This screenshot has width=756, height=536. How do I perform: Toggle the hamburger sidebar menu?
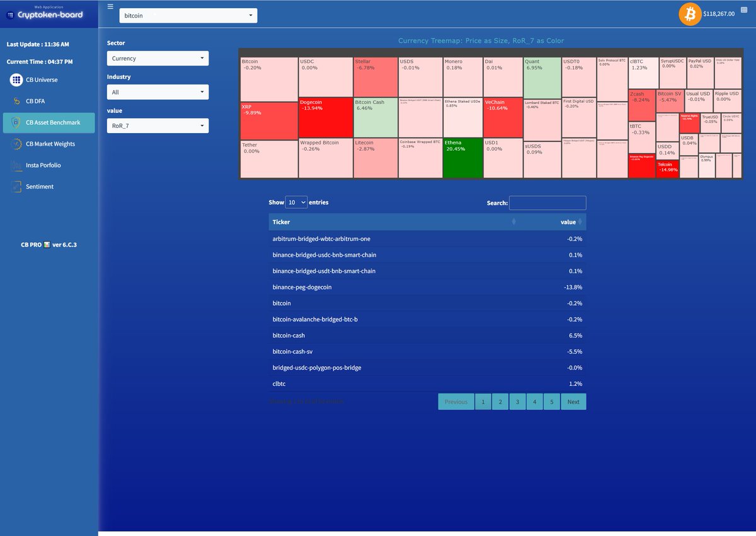click(111, 6)
